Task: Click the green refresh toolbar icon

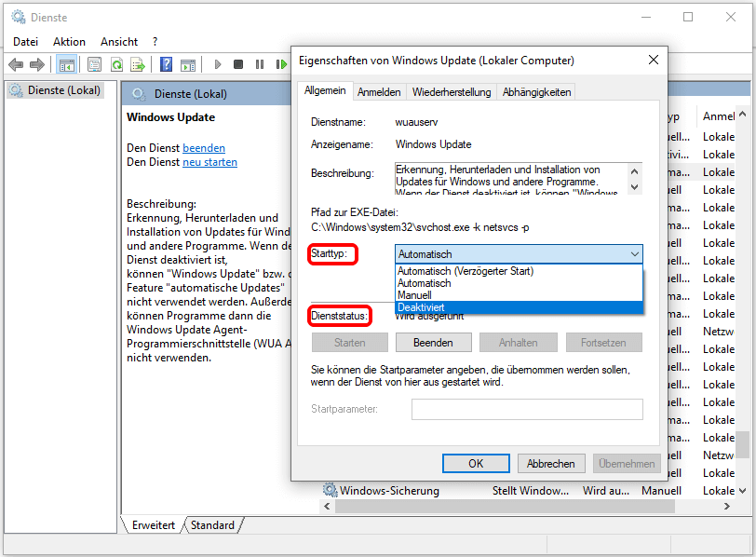Action: 116,64
